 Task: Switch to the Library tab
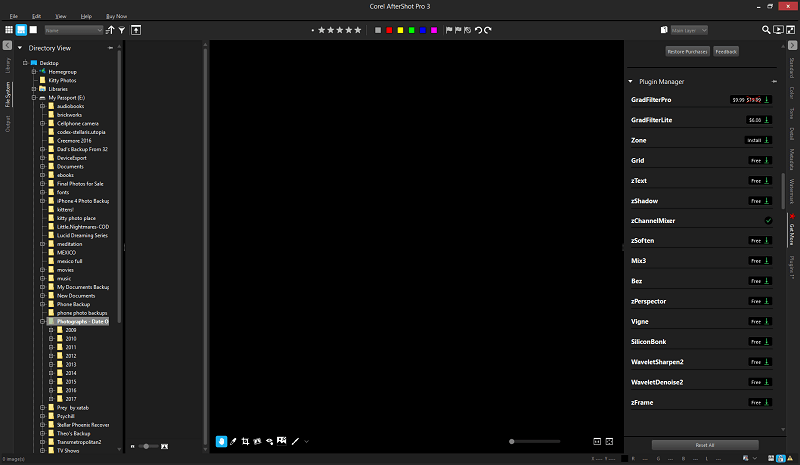(8, 65)
